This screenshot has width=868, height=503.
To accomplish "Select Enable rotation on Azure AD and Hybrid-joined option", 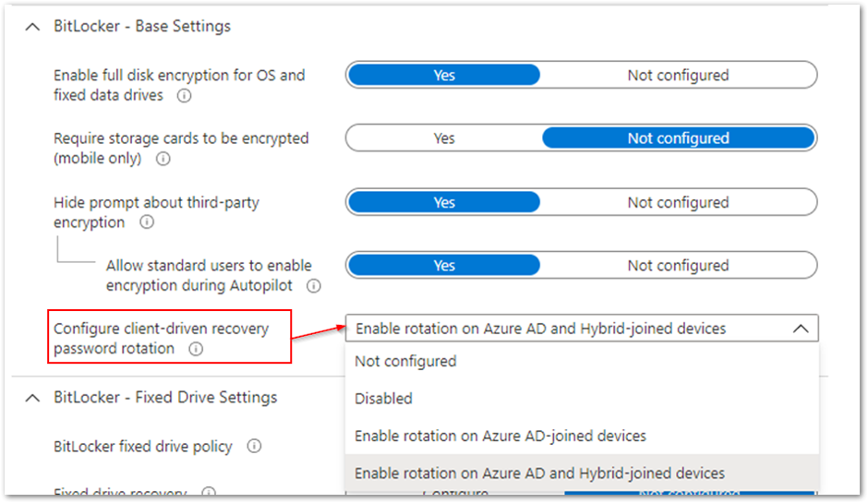I will [539, 473].
